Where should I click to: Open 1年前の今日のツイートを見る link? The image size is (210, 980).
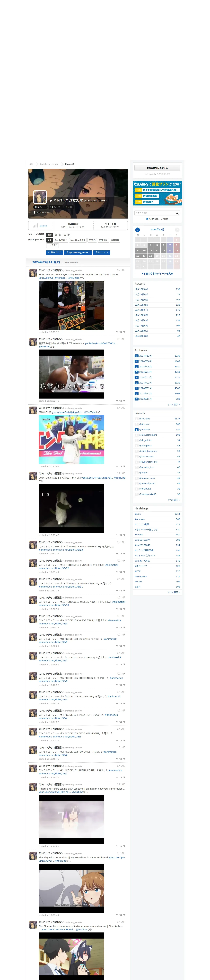pyautogui.click(x=157, y=274)
